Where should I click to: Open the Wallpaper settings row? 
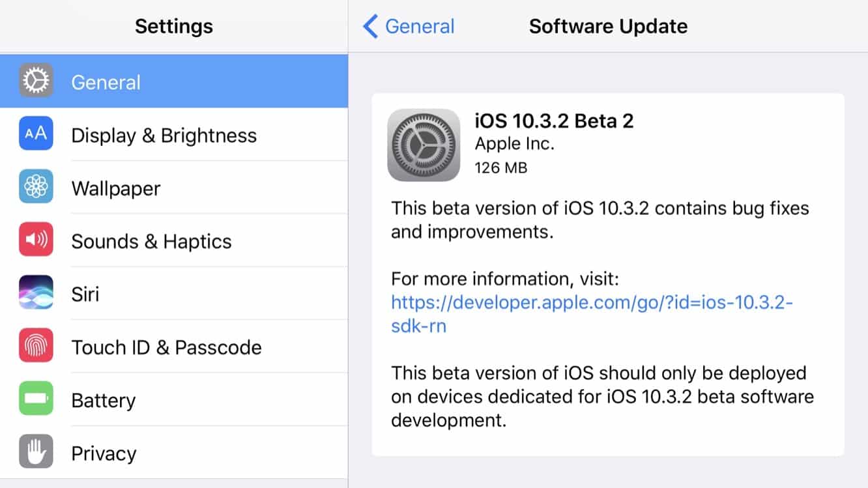tap(116, 188)
